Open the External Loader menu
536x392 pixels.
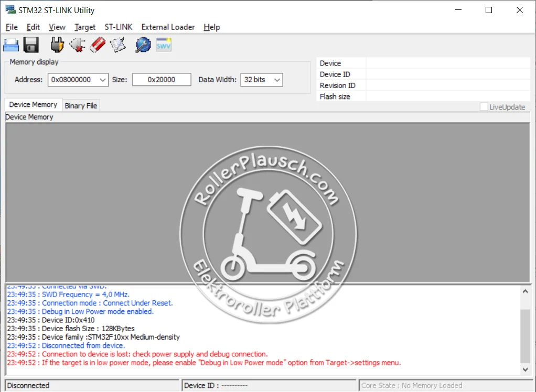point(168,27)
